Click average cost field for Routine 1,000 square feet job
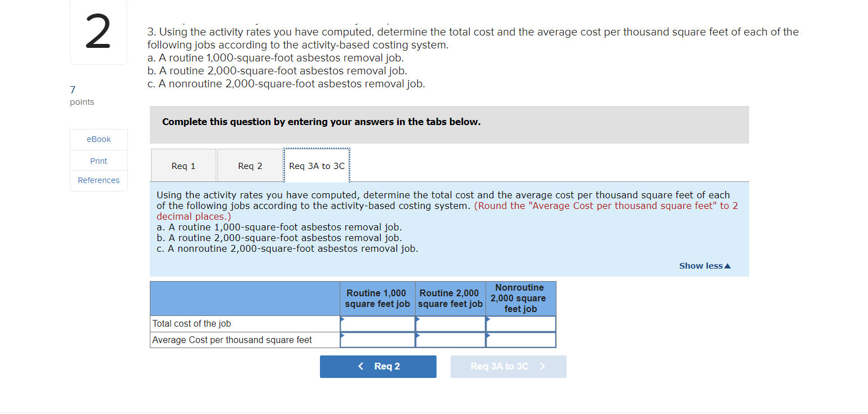This screenshot has height=414, width=868. click(377, 340)
